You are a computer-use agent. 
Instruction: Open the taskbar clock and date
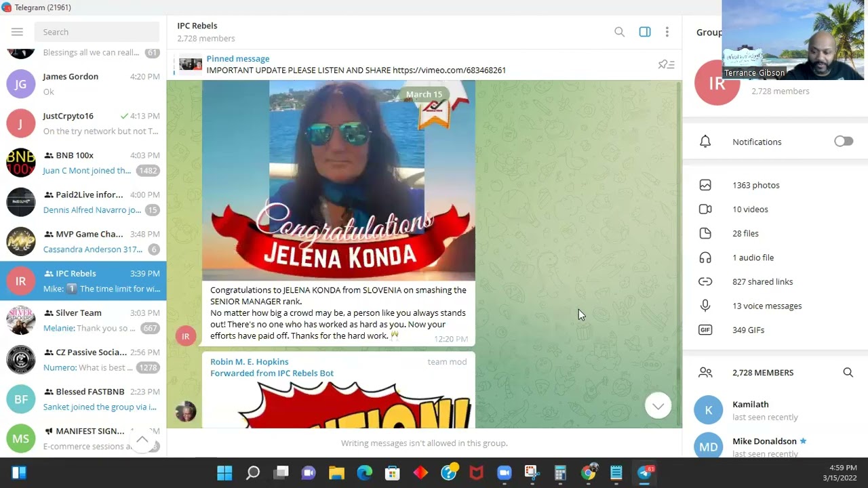pos(840,472)
